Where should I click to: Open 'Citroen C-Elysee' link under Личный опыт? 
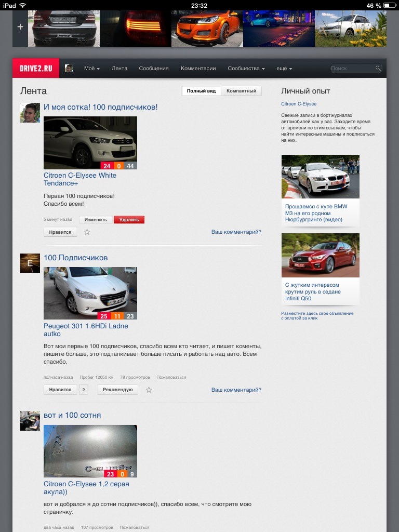(299, 104)
